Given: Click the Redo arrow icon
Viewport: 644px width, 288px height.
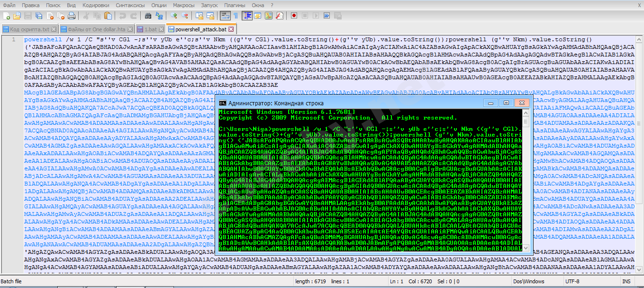Looking at the screenshot, I should point(134,16).
